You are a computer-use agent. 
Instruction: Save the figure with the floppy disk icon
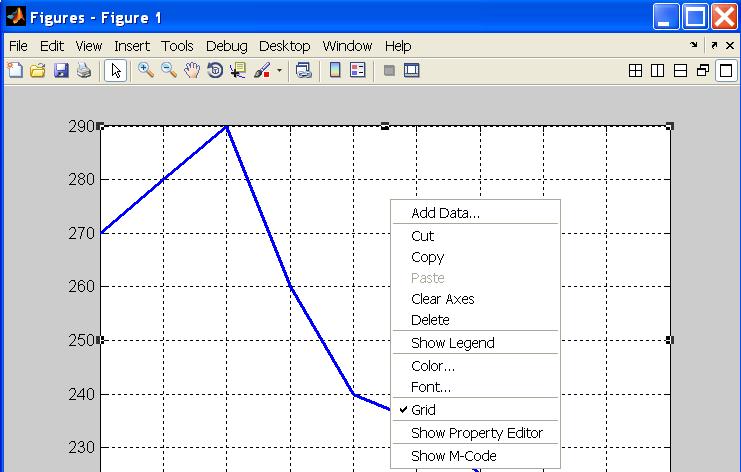click(61, 70)
